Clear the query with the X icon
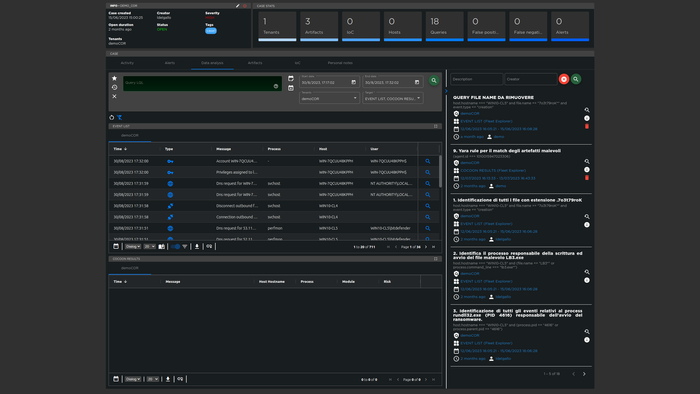The image size is (700, 394). click(x=114, y=96)
